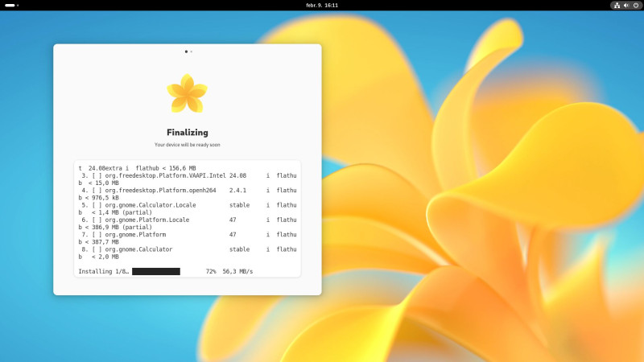
Task: Click the org.gnome.Platform.Locale entry
Action: click(147, 220)
